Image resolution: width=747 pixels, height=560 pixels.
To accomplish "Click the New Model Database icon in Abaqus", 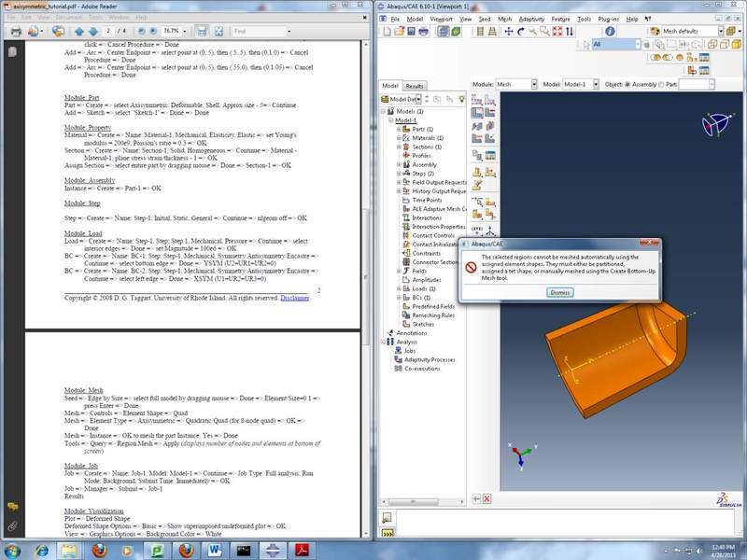I will click(387, 32).
